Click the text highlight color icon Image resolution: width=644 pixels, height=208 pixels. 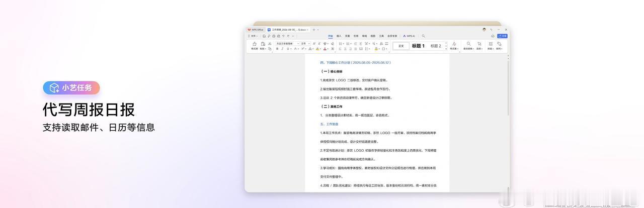point(317,49)
